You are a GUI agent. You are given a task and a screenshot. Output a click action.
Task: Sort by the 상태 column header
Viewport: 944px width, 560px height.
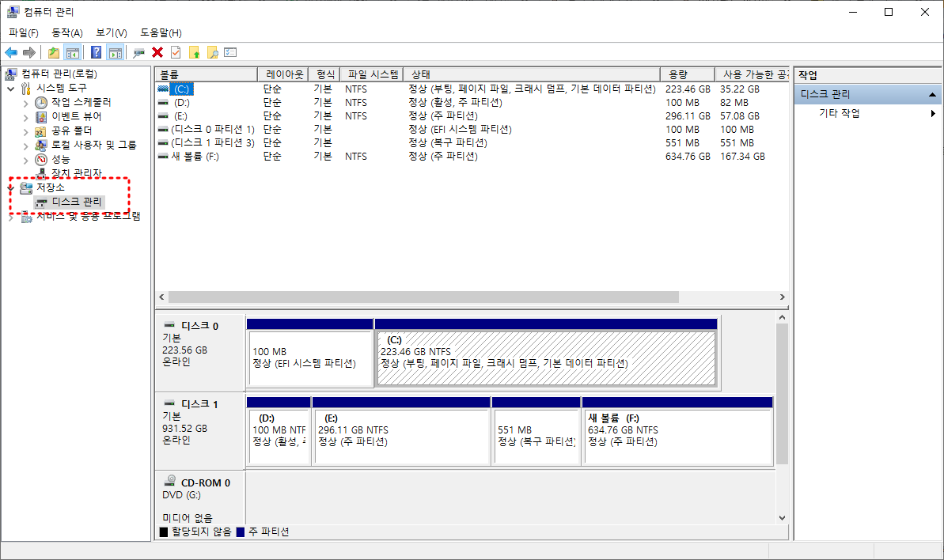pyautogui.click(x=531, y=74)
